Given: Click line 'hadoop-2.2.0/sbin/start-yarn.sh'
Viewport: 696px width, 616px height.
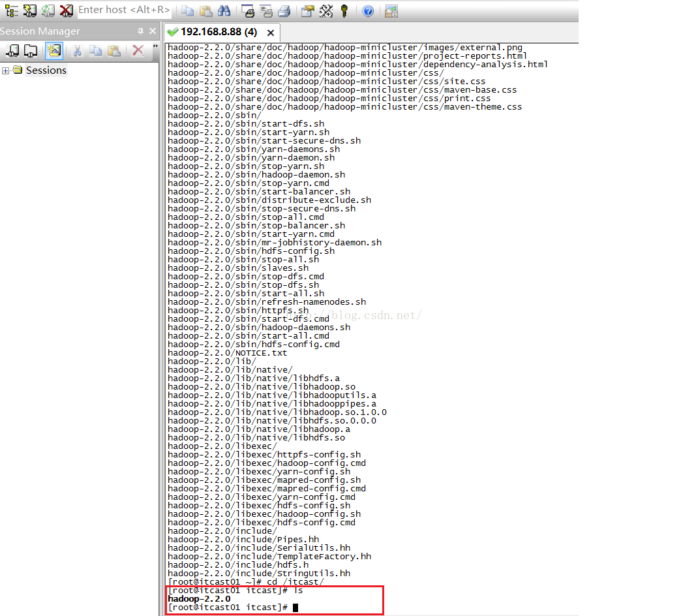Looking at the screenshot, I should 249,132.
